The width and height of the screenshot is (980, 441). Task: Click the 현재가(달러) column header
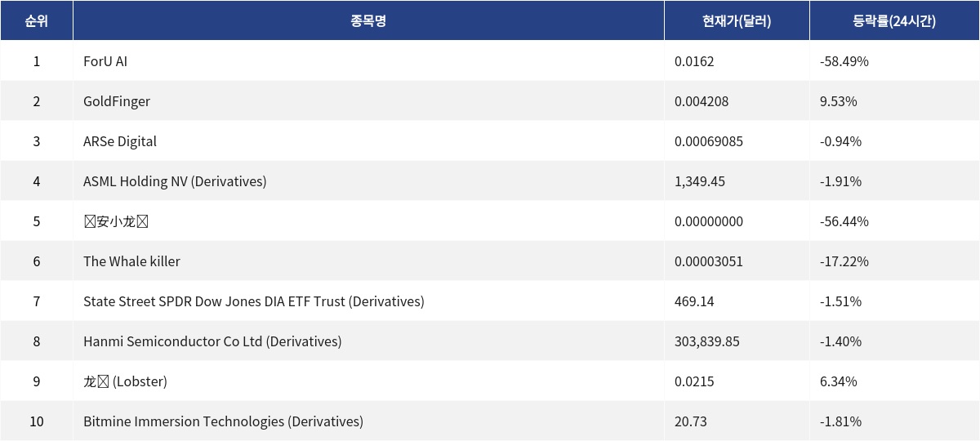[x=737, y=21]
